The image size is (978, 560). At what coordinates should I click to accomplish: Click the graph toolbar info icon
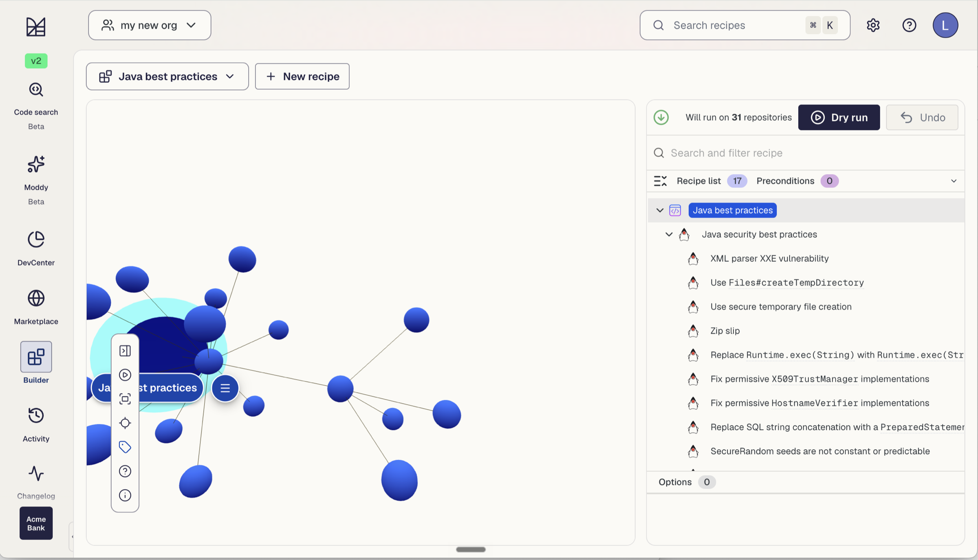[125, 495]
